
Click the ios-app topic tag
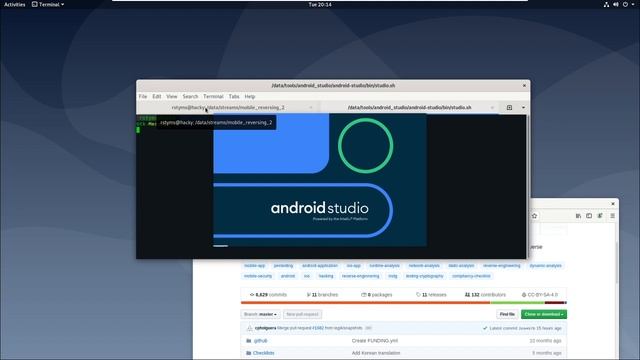click(x=353, y=266)
